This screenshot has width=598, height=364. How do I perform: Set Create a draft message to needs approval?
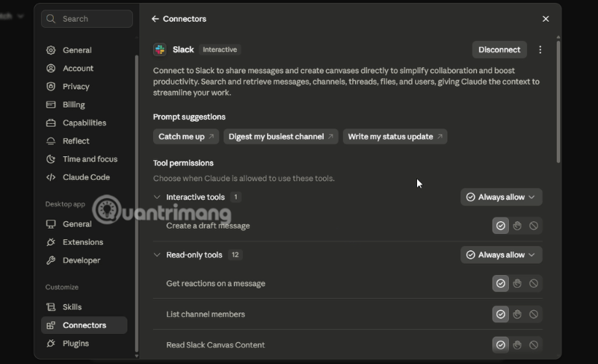(517, 226)
